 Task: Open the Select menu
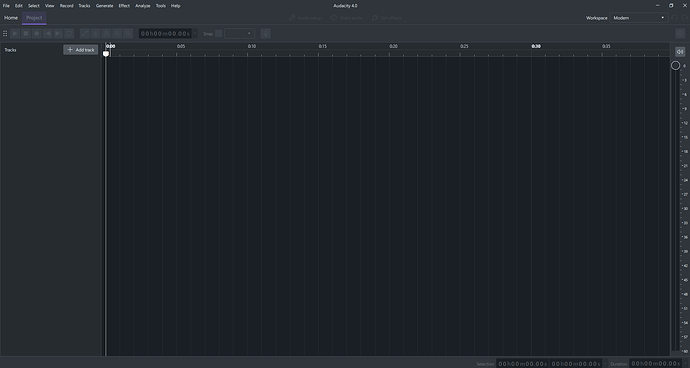[x=33, y=6]
